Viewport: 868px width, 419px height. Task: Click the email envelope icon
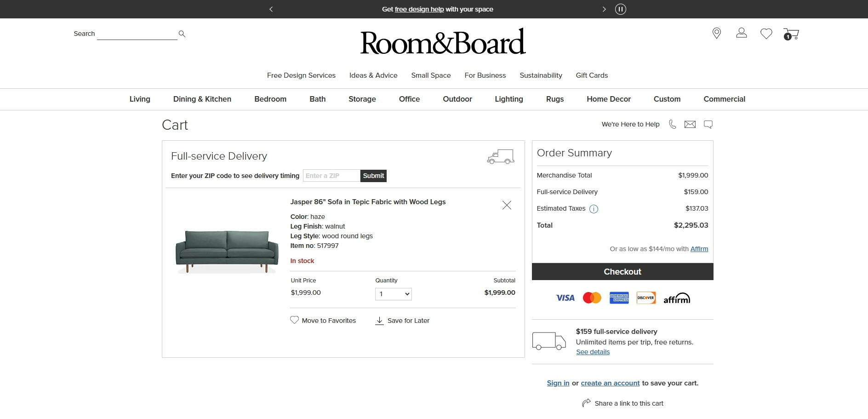pos(690,124)
